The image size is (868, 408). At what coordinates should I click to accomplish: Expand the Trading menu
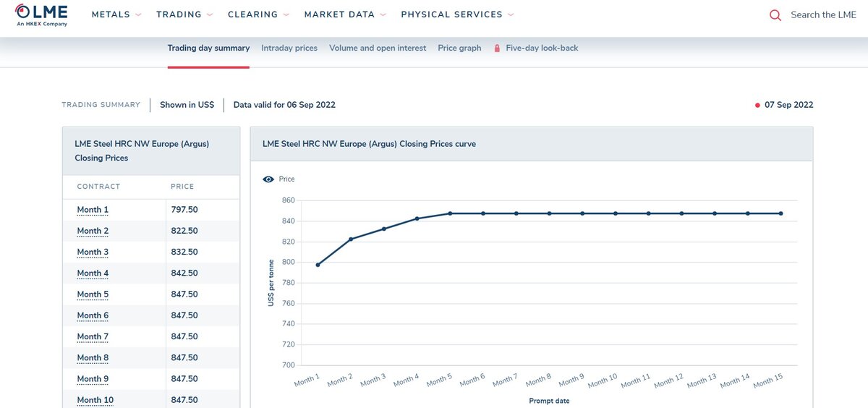click(184, 14)
